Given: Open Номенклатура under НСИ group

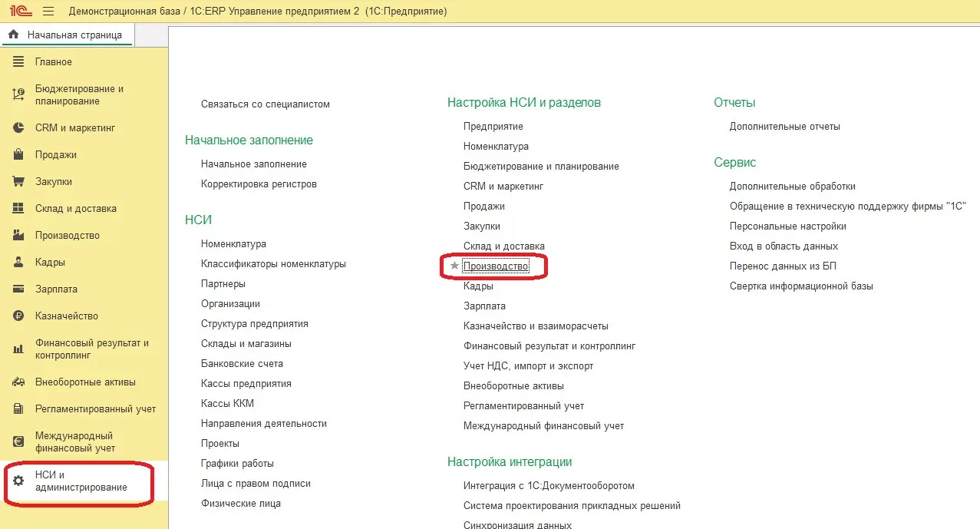Looking at the screenshot, I should pos(234,243).
